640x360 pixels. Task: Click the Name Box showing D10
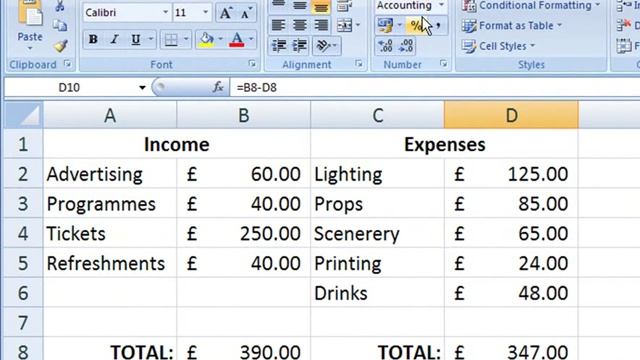69,87
